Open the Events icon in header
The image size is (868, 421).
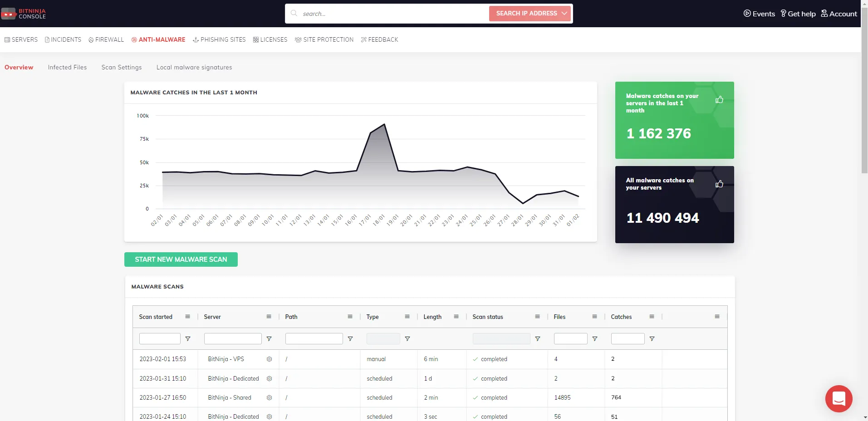pos(747,14)
